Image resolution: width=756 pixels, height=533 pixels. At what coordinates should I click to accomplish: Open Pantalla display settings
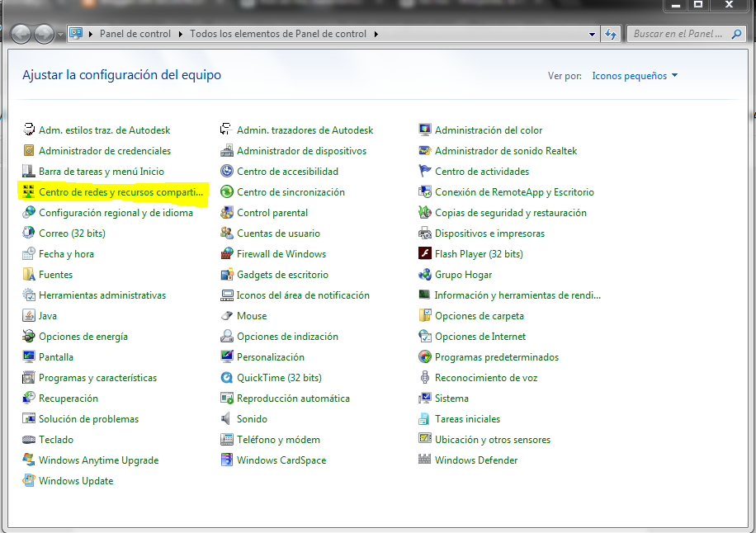click(x=56, y=357)
